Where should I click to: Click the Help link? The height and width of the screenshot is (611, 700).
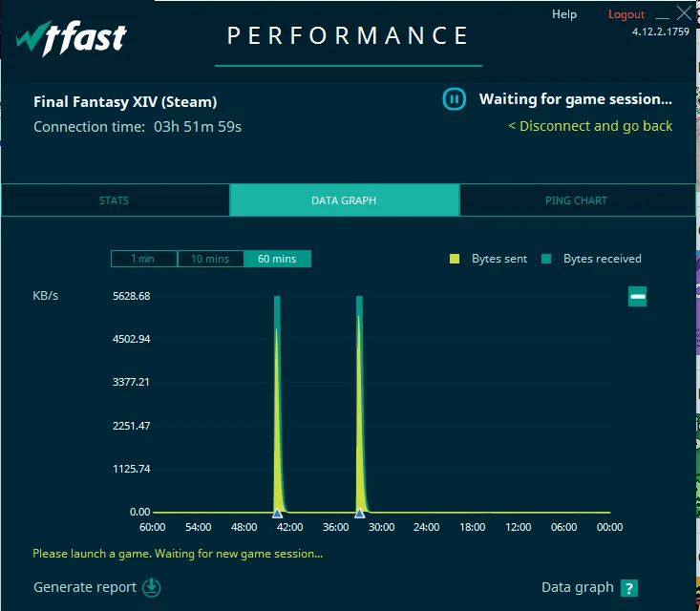pos(564,14)
